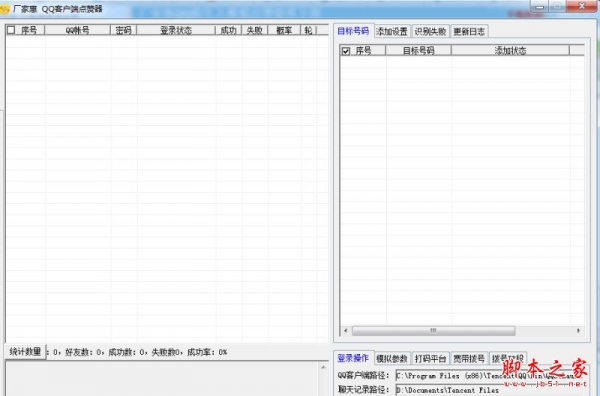Select the 登录操作 tab
Image resolution: width=600 pixels, height=396 pixels.
tap(353, 358)
